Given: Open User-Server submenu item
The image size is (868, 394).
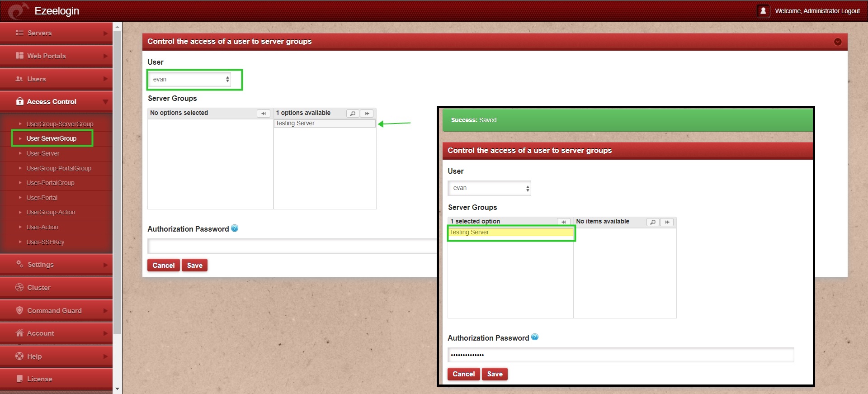Looking at the screenshot, I should coord(43,153).
